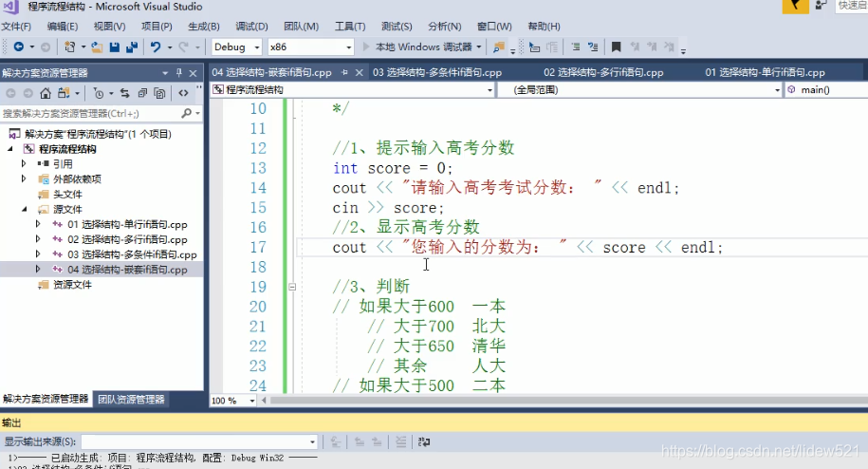
Task: Collapse the 程序流程结构 project node
Action: pos(10,148)
